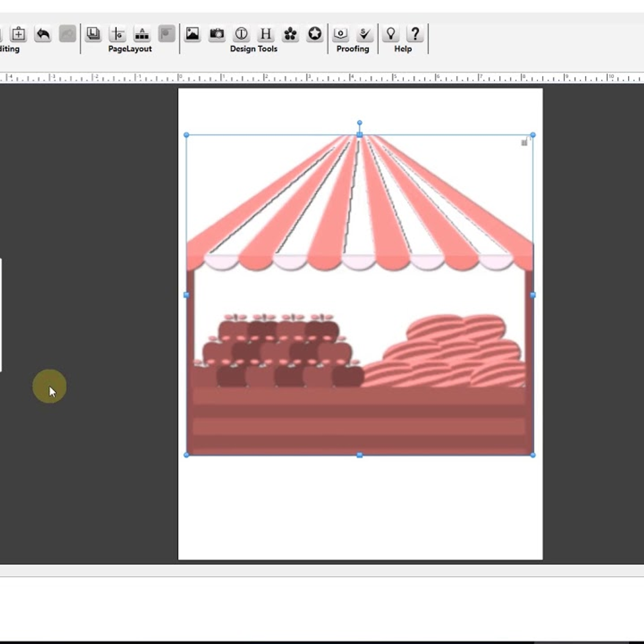Click the Help question mark button
The image size is (644, 644).
coord(415,35)
